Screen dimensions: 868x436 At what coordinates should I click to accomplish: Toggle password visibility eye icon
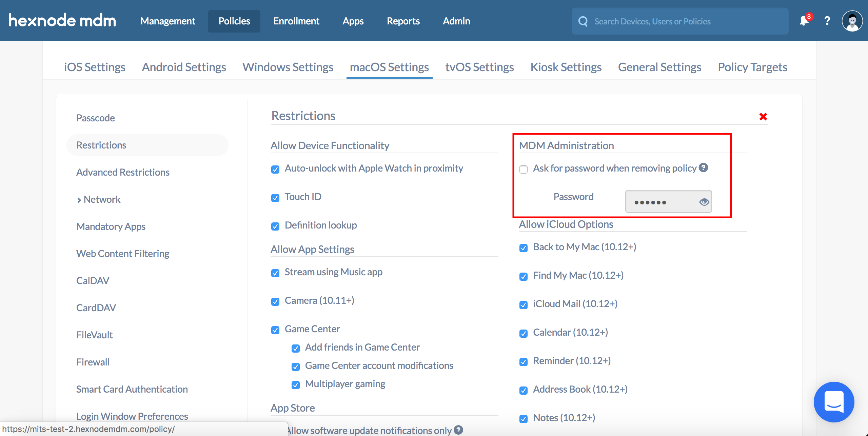click(x=702, y=201)
